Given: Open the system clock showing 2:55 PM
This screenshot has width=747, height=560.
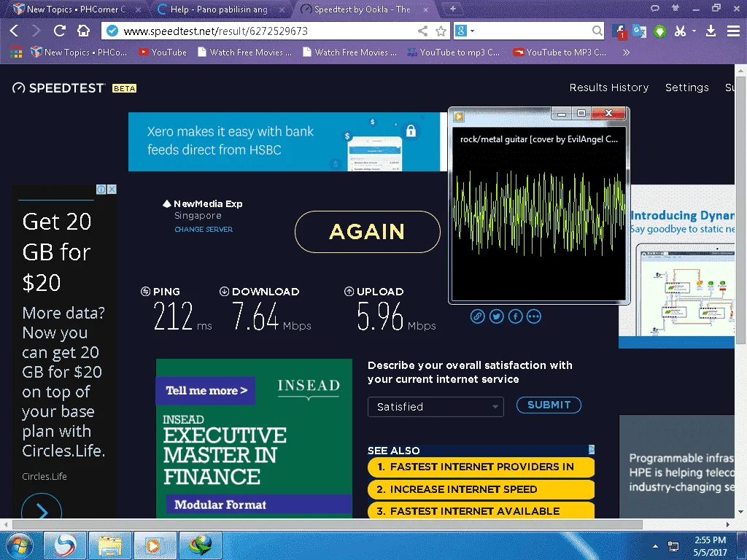Looking at the screenshot, I should [710, 546].
